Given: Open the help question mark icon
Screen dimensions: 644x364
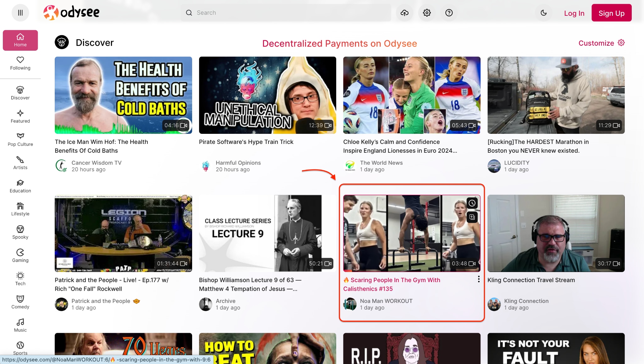Looking at the screenshot, I should click(449, 13).
